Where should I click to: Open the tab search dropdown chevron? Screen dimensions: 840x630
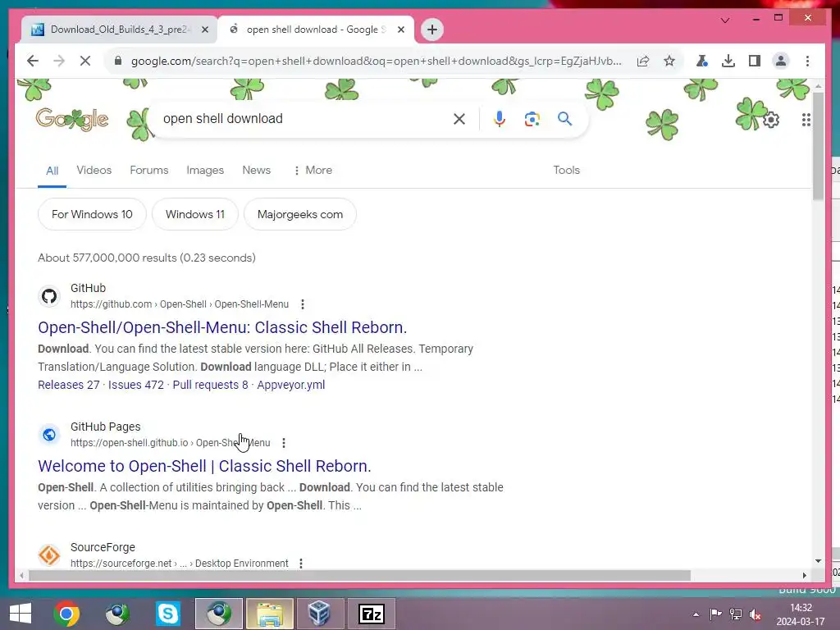click(x=725, y=21)
